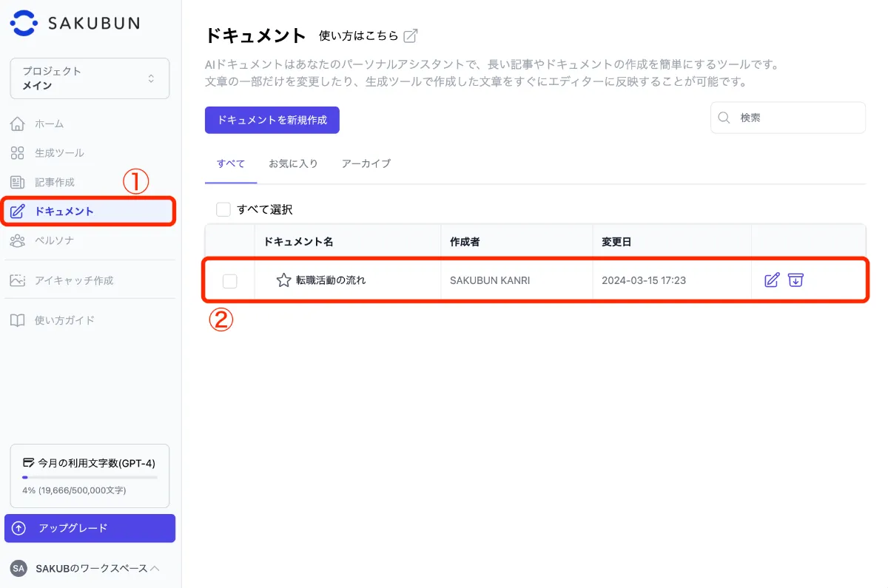888x588 pixels.
Task: Click the 4% (19,666/500,000文字) usage text
Action: coord(74,490)
